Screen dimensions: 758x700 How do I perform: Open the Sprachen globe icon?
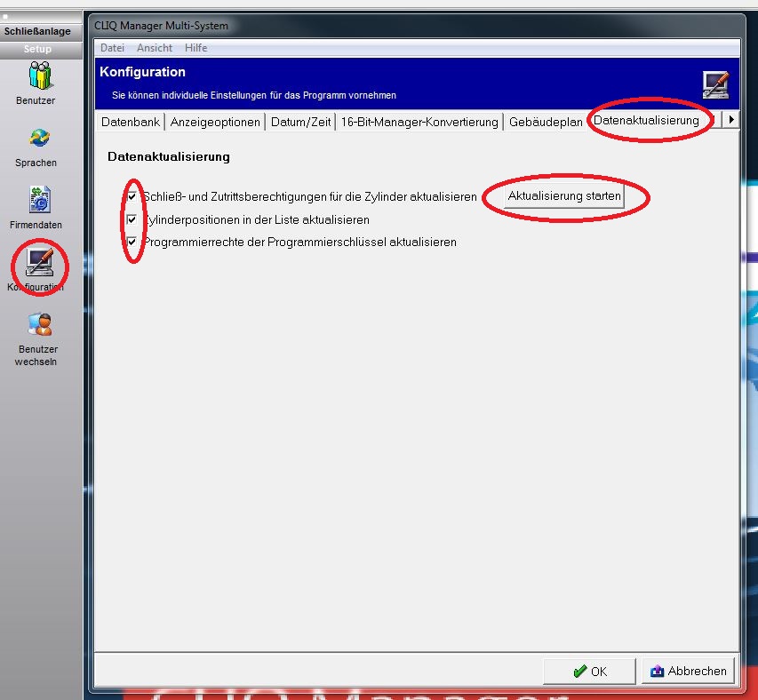point(39,139)
